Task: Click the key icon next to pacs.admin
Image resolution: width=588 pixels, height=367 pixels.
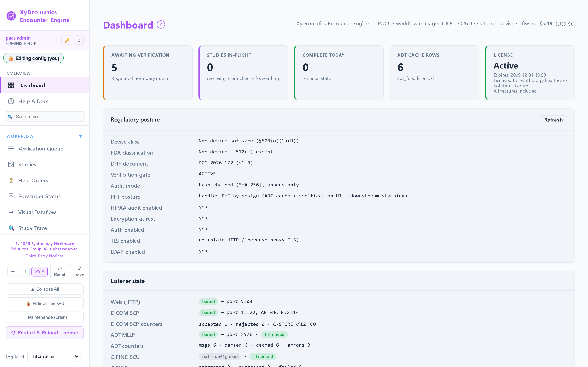Action: 67,40
